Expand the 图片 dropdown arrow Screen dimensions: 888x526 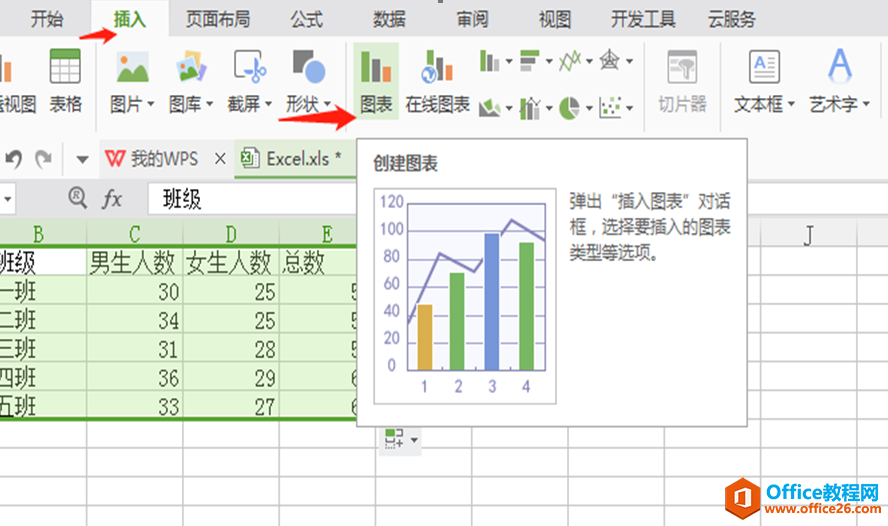[151, 104]
